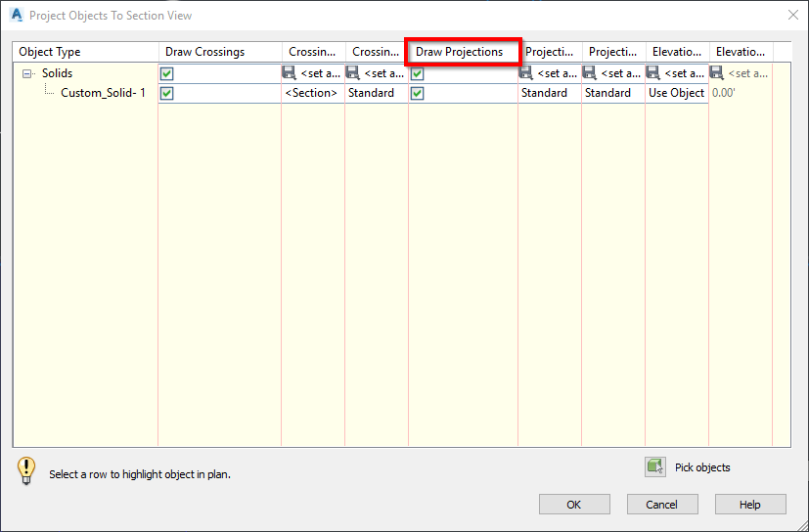Open Standard cell next to <Section>
This screenshot has height=532, width=809.
[x=376, y=94]
